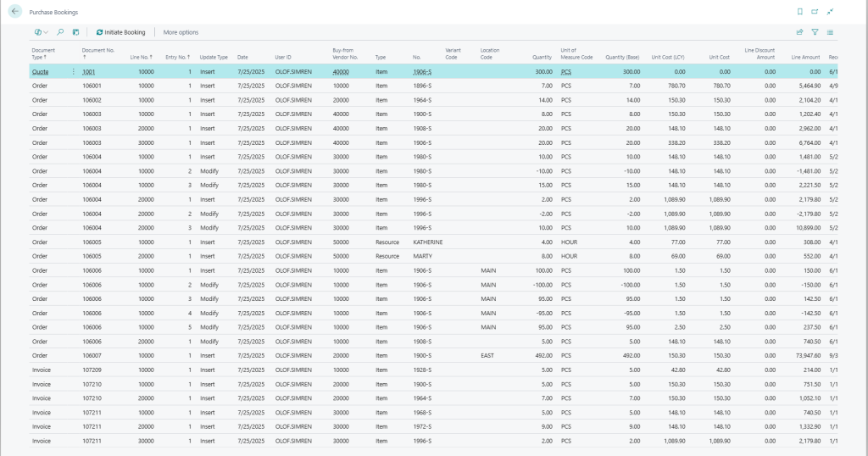Click Initiate Booking action
Viewport: 868px width, 456px height.
click(120, 32)
